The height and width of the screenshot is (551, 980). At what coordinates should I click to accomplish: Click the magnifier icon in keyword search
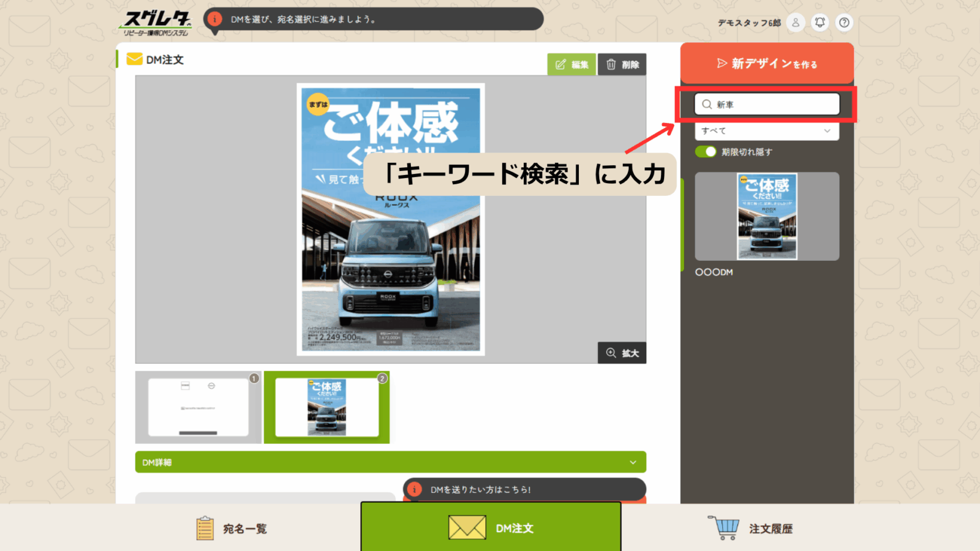tap(707, 105)
